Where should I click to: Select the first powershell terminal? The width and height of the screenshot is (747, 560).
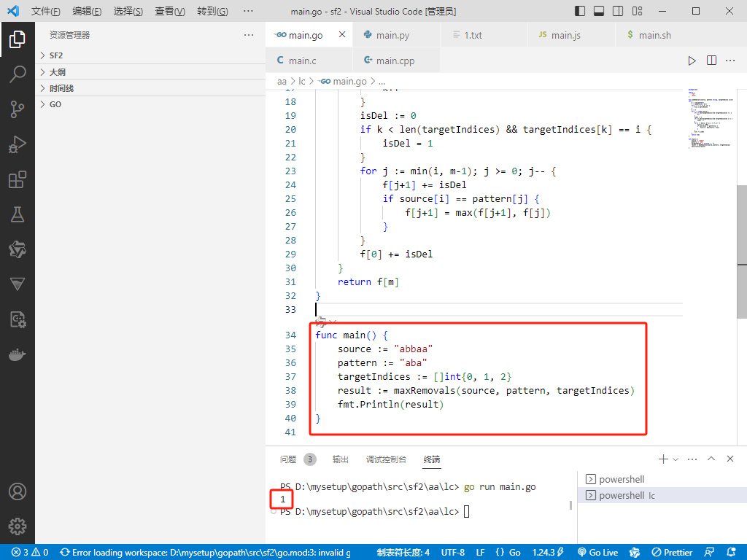click(x=662, y=479)
